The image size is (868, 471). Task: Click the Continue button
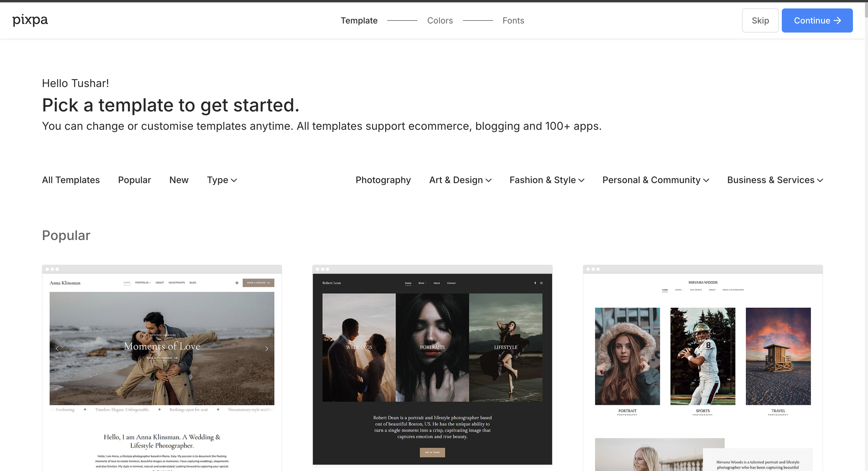[817, 20]
